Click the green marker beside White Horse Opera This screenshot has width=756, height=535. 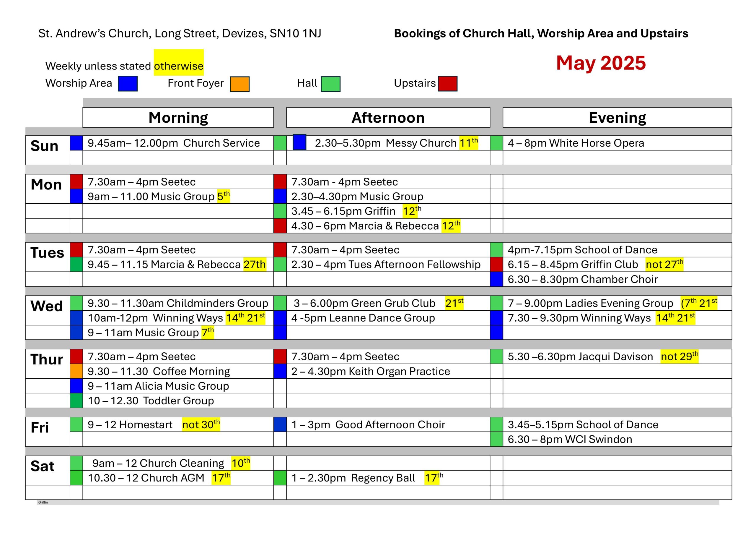496,143
